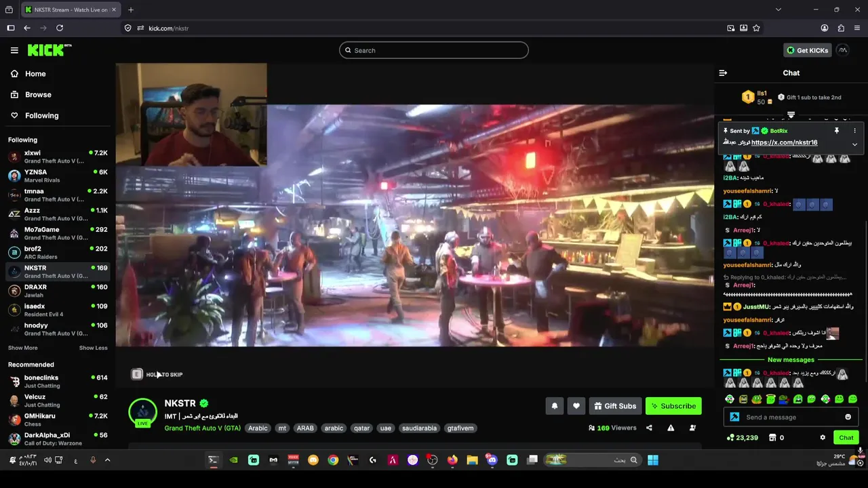Click the Gift Subs button
Image resolution: width=868 pixels, height=488 pixels.
tap(615, 406)
